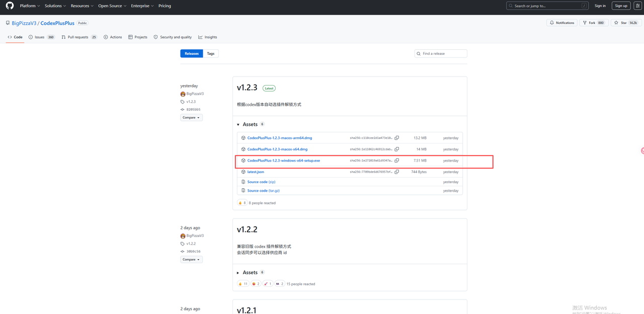Focus the Search or jump to field
This screenshot has width=644, height=314.
(547, 6)
